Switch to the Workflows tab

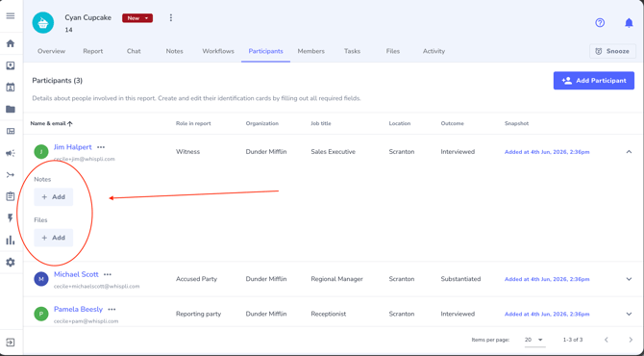(218, 51)
